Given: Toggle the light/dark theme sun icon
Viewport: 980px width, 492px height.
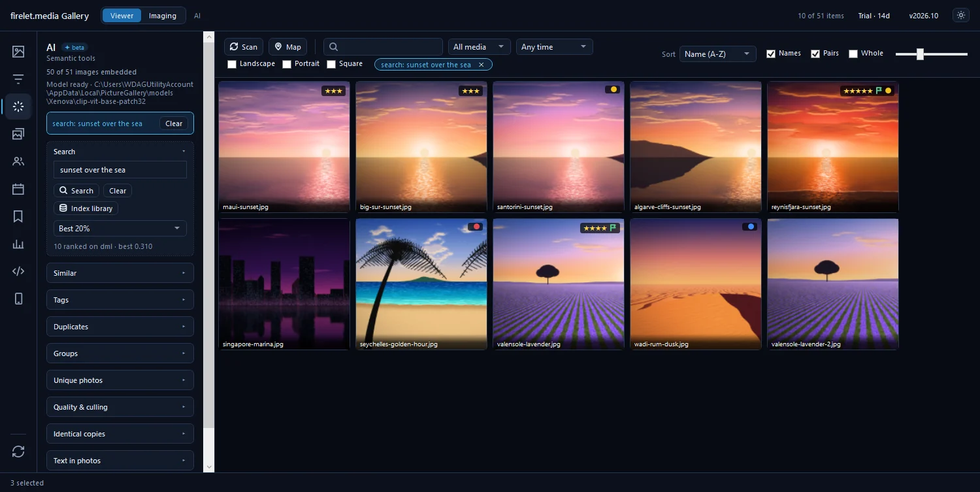Looking at the screenshot, I should [x=960, y=16].
